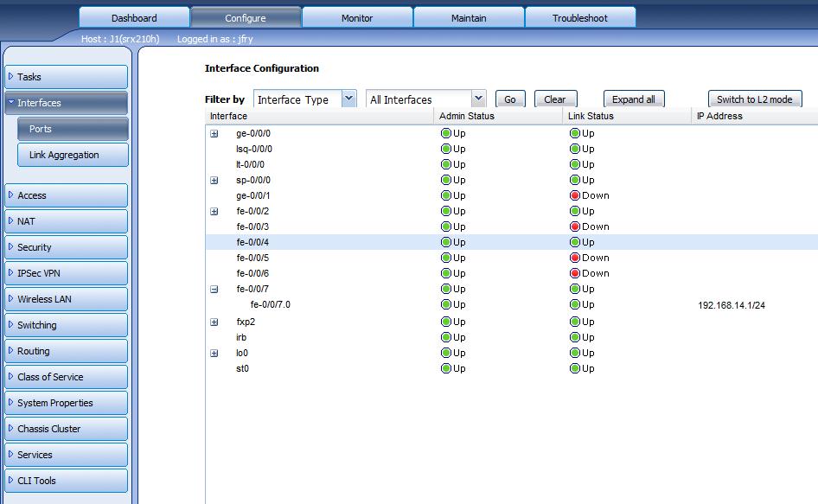Go to the Troubleshoot tab

580,18
